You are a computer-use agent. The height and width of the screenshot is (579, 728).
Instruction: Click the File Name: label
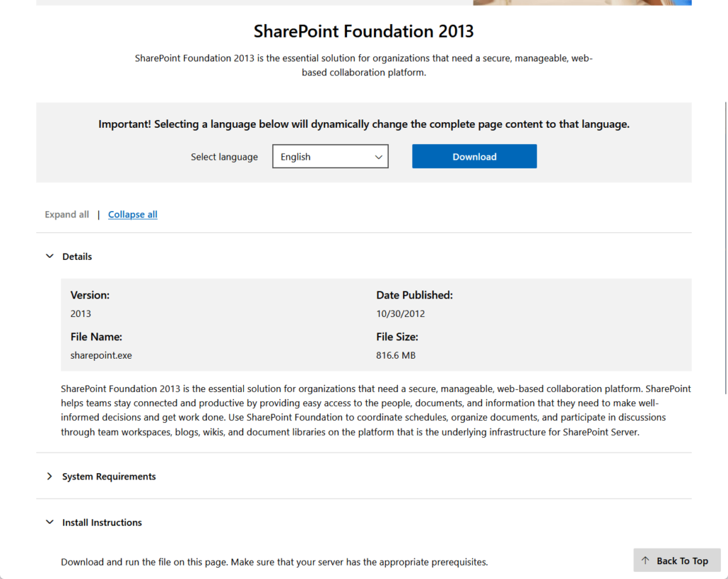(x=96, y=337)
